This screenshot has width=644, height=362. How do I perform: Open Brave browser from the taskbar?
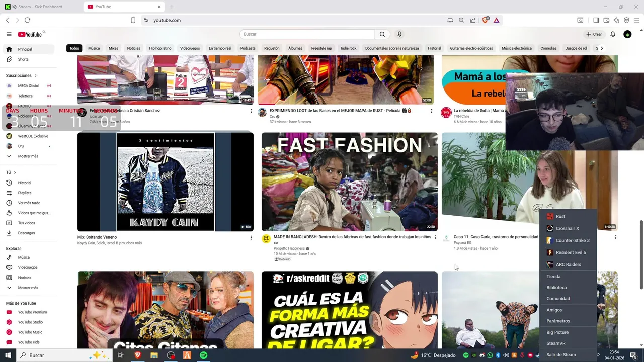[x=138, y=355]
